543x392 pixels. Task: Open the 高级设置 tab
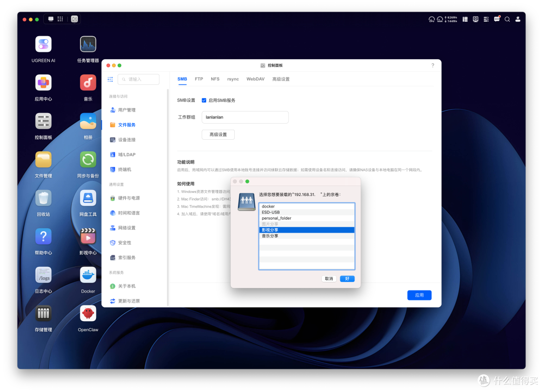[x=281, y=79]
